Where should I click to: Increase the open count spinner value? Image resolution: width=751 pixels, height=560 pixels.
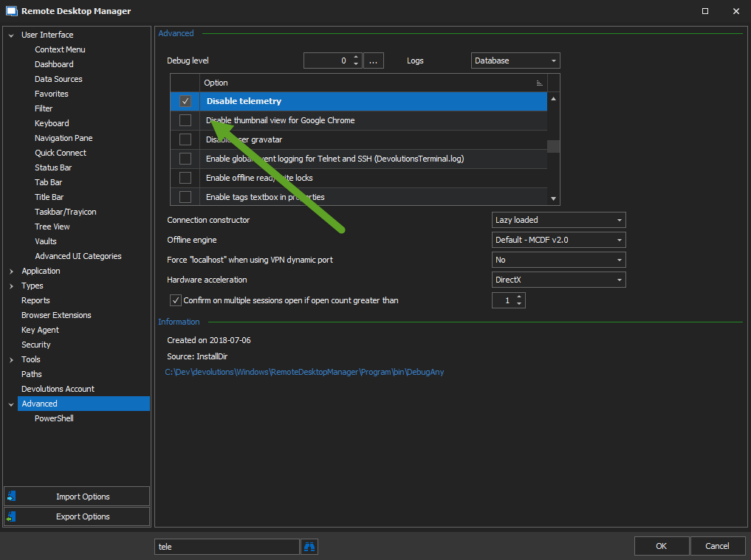click(519, 297)
